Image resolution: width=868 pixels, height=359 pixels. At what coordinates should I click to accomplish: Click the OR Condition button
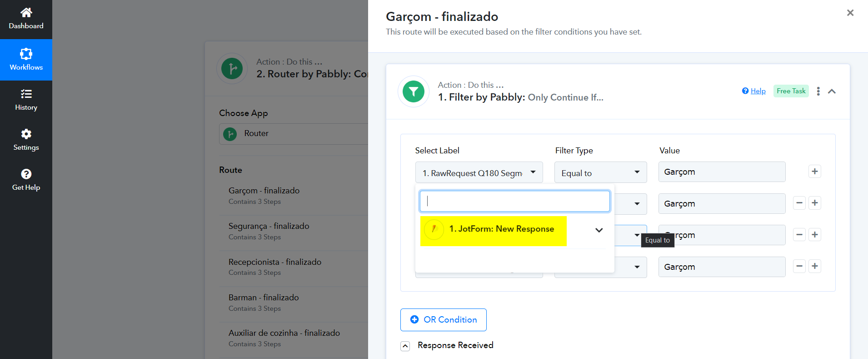point(444,320)
